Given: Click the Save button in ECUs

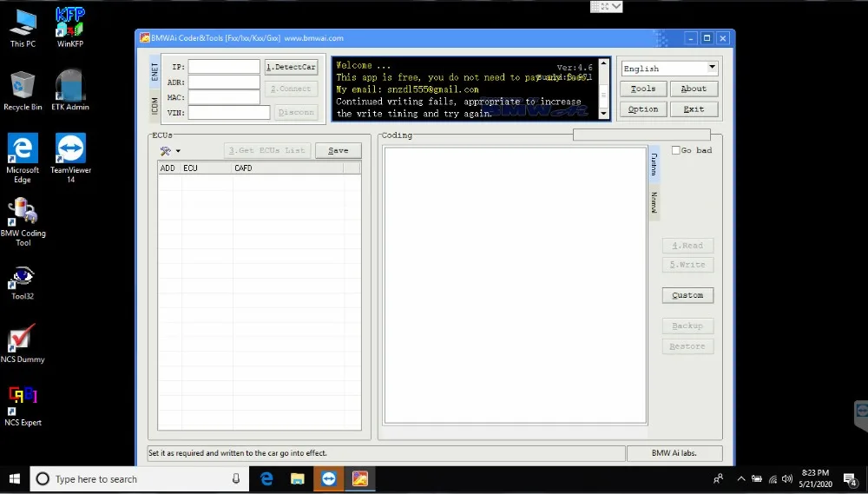Looking at the screenshot, I should (339, 151).
